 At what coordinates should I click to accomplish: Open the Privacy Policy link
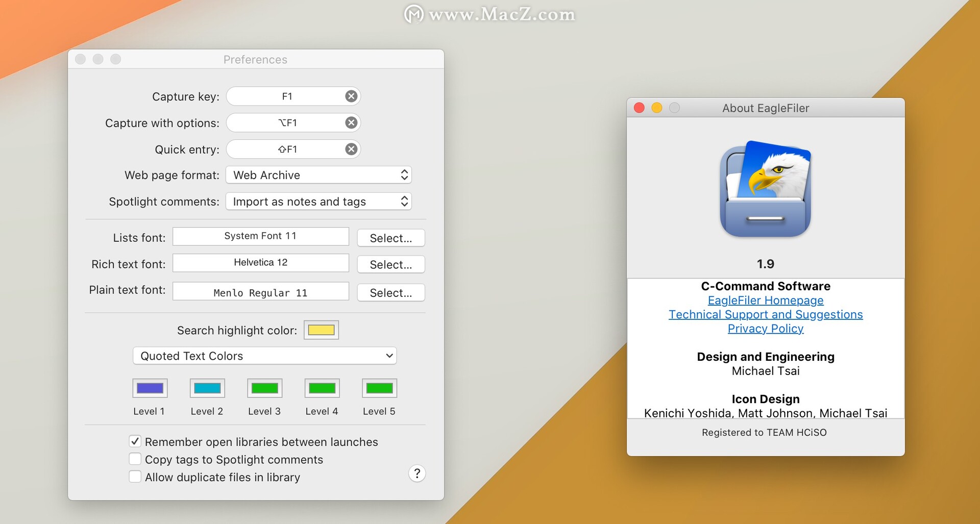pos(766,329)
